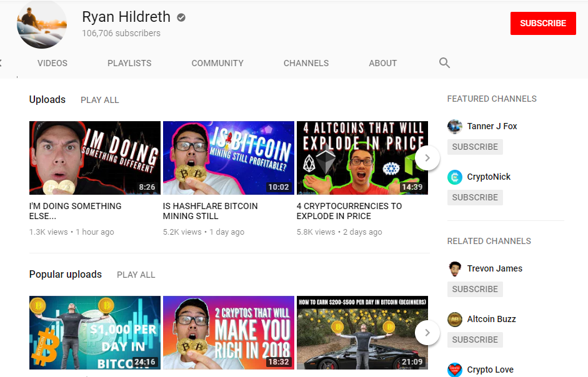This screenshot has height=377, width=588.
Task: Click title 'I'M DOING SOMETHING ELSE...'
Action: pos(76,211)
